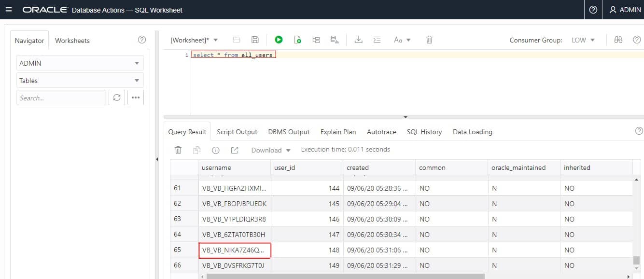Switch to the Worksheets tab
644x279 pixels.
click(x=72, y=41)
